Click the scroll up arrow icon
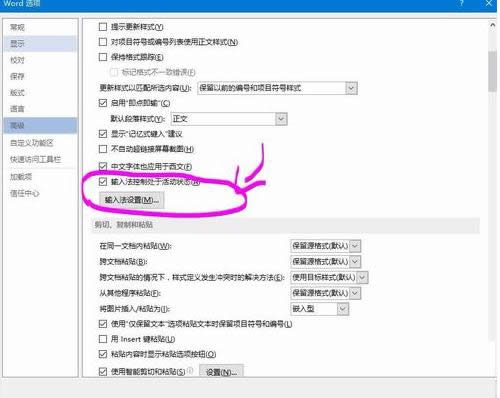This screenshot has width=500, height=398. point(492,25)
